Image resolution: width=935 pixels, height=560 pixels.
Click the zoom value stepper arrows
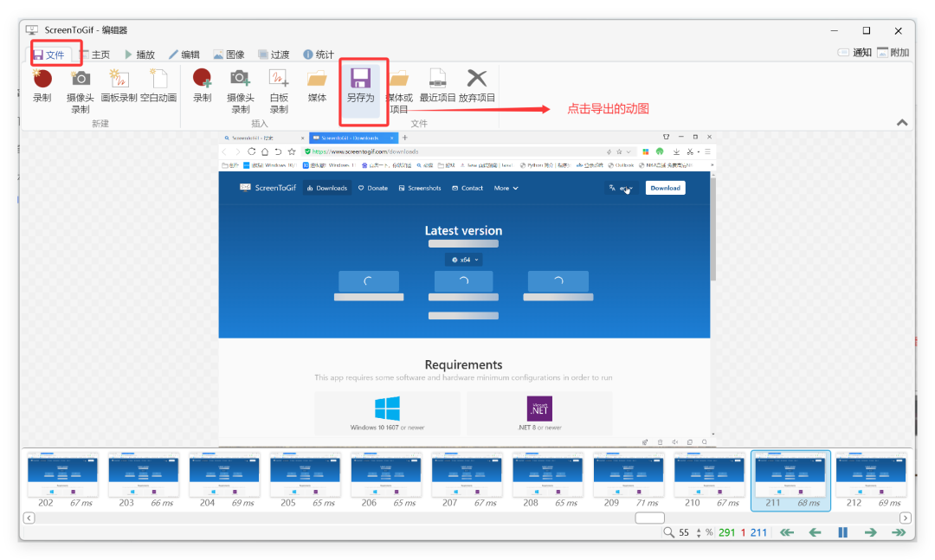coord(699,532)
